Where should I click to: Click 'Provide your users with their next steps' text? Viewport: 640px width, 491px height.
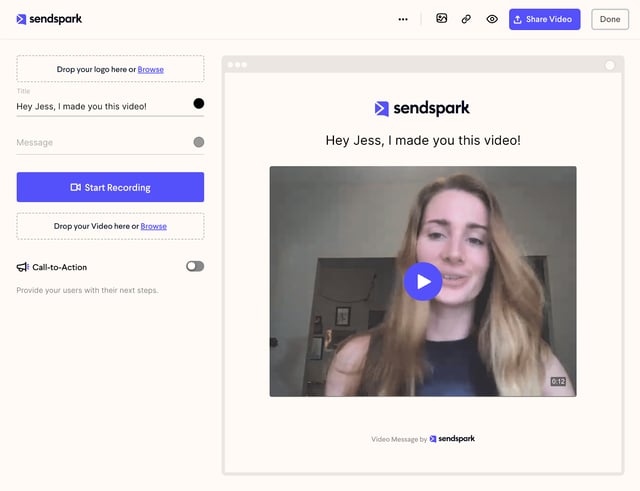tap(87, 290)
